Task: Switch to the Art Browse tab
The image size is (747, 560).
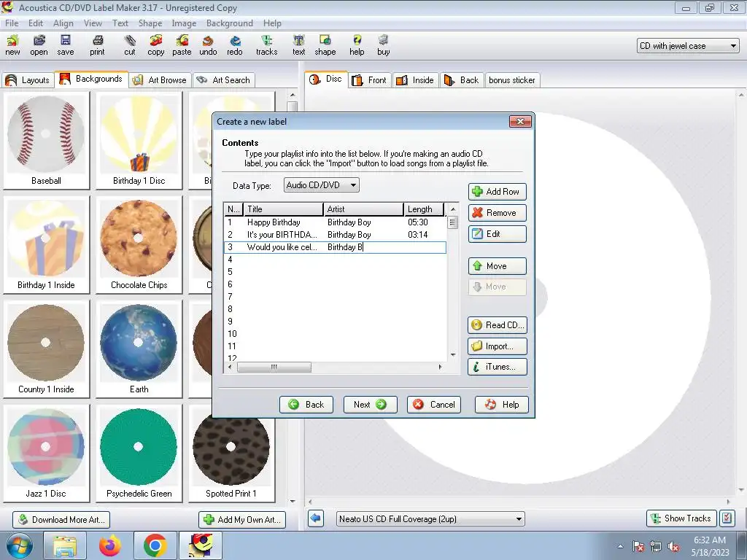Action: coord(160,80)
